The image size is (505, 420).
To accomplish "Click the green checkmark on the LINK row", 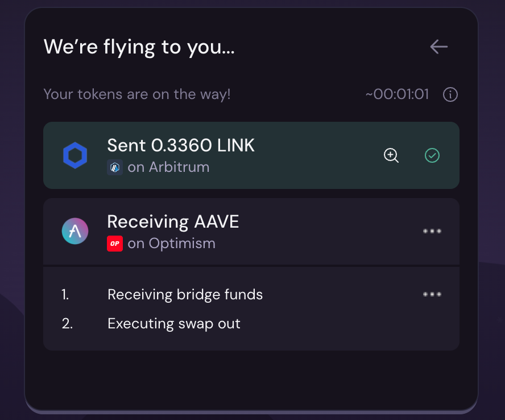I will 432,155.
